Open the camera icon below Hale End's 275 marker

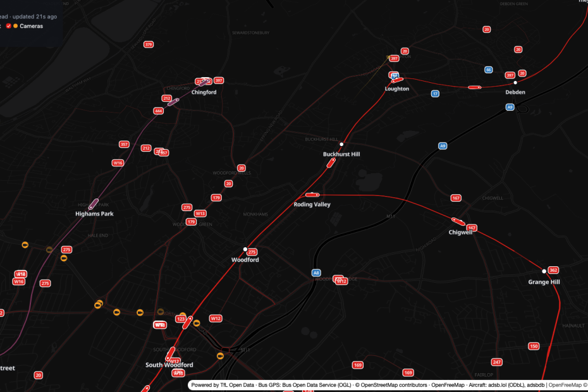click(64, 258)
